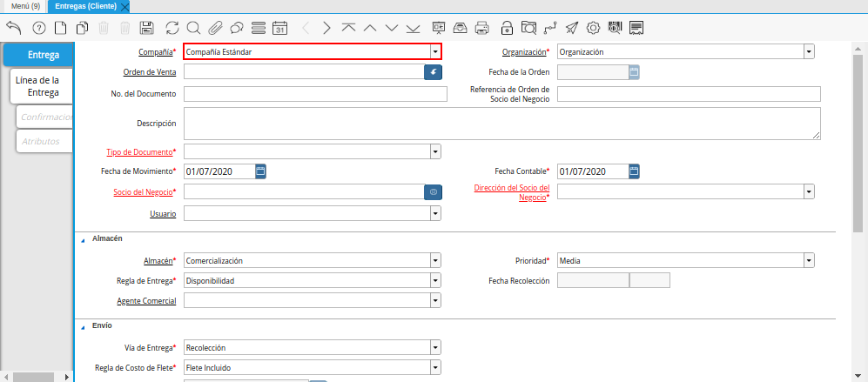868x382 pixels.
Task: Open archived documents tray icon
Action: tap(461, 28)
